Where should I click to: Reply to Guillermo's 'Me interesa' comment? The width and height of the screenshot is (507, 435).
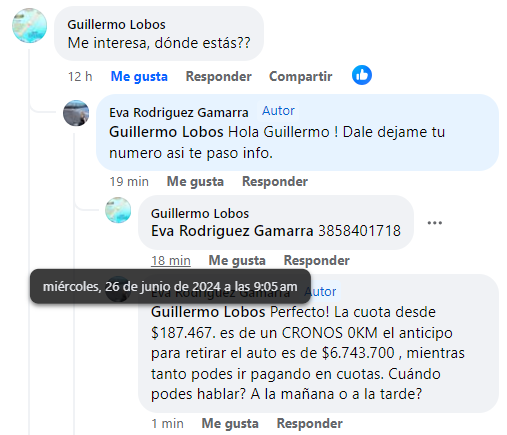(x=219, y=76)
